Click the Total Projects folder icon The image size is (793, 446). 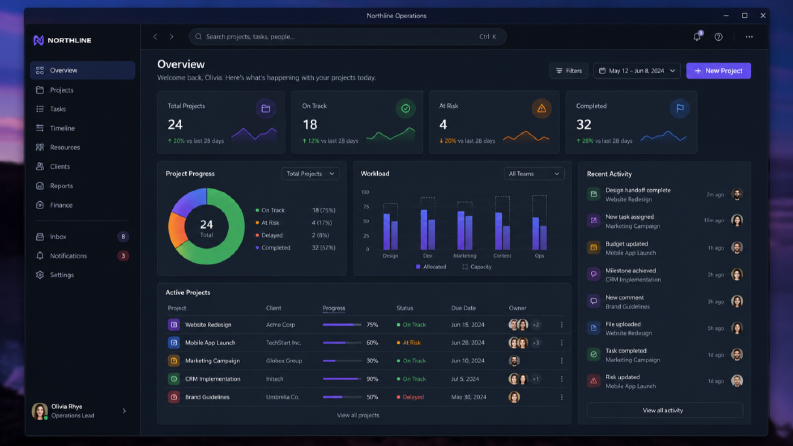click(266, 108)
